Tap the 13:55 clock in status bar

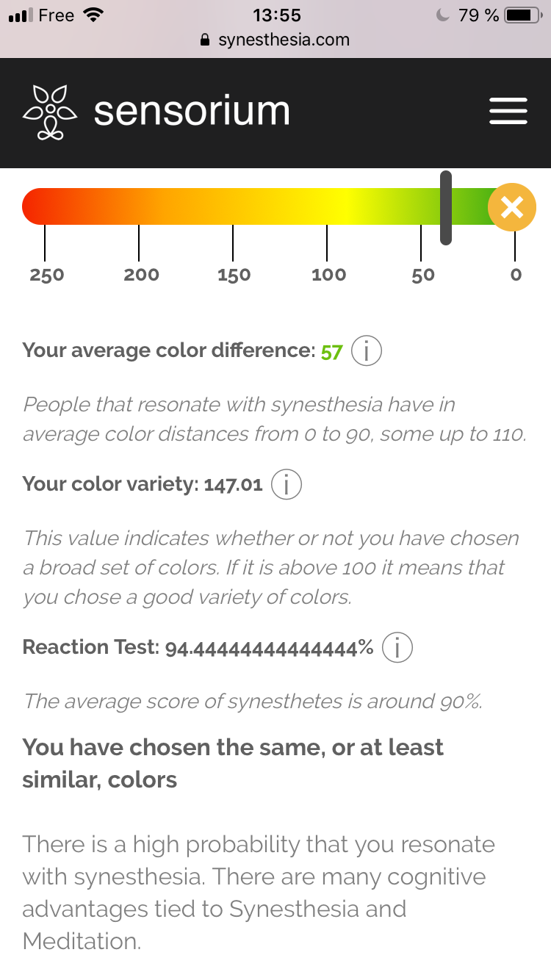click(277, 15)
